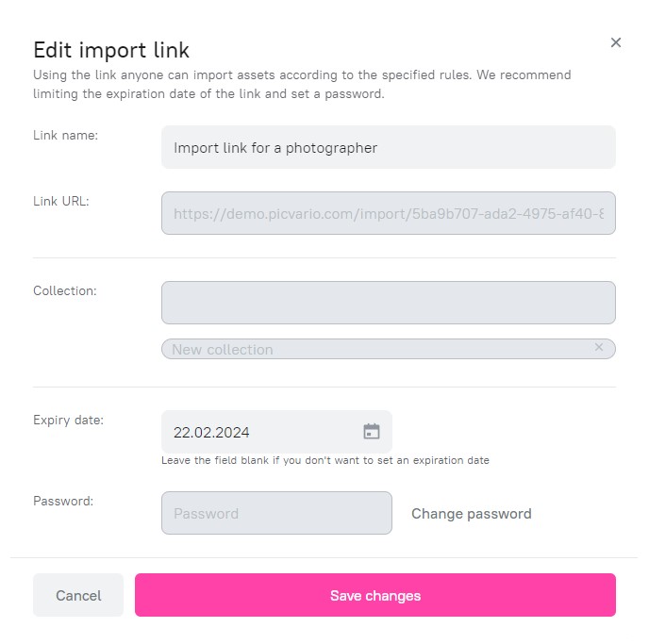Screen dimensions: 649x644
Task: Click the "Password:" label
Action: click(63, 502)
